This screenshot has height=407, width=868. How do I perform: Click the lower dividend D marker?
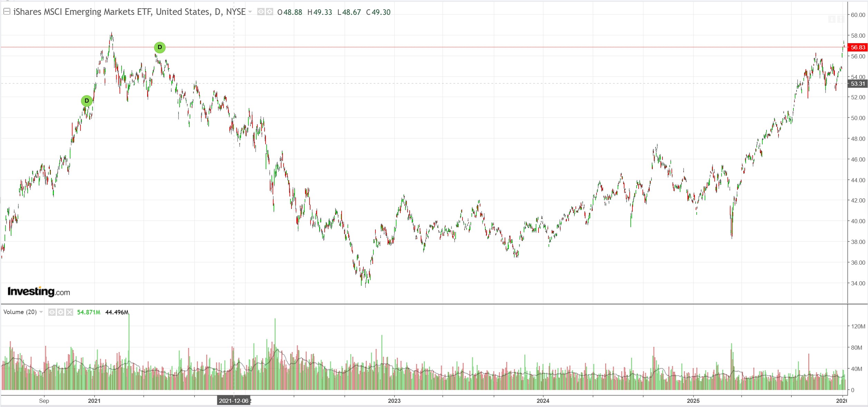[x=87, y=101]
